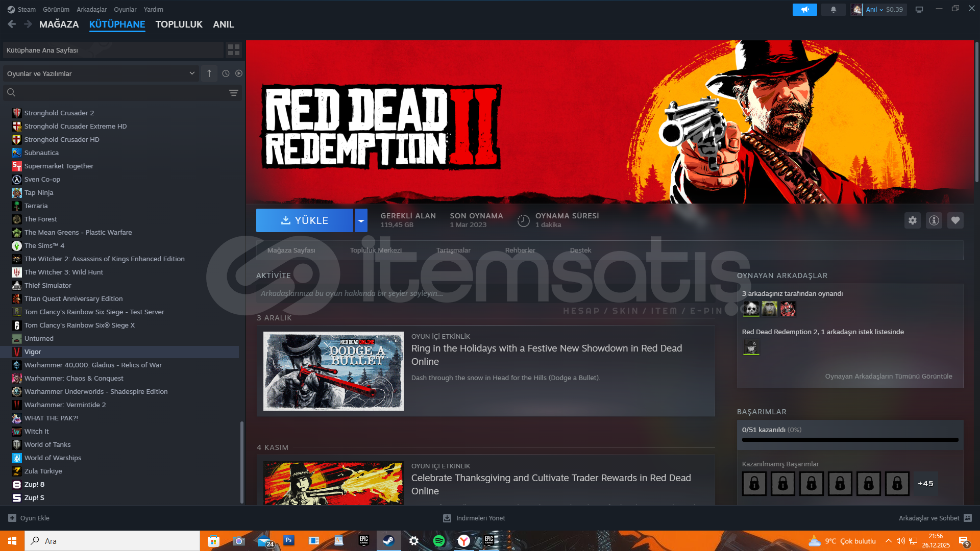Click the Big Picture mode monitor icon

[x=919, y=10]
